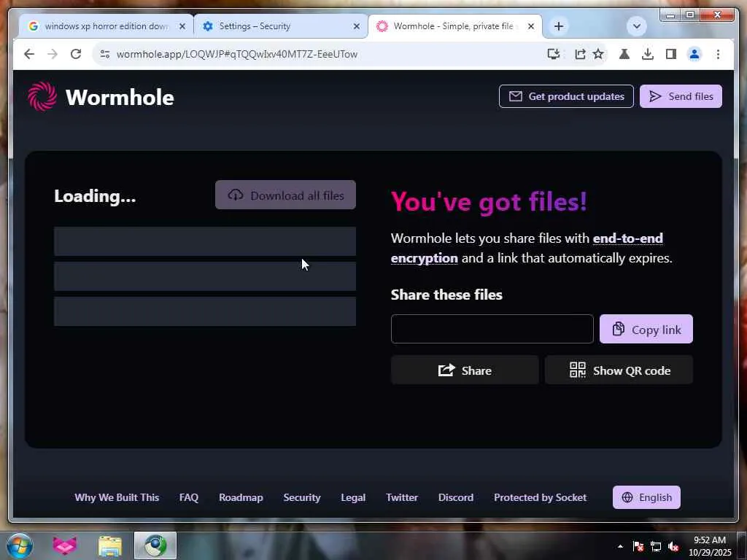This screenshot has width=747, height=560.
Task: Open the pink cat app in taskbar
Action: pyautogui.click(x=64, y=545)
